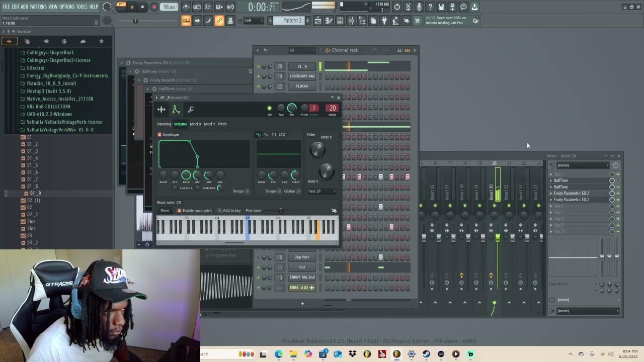Click the undo history icon in toolbar
The height and width of the screenshot is (362, 644).
click(397, 7)
